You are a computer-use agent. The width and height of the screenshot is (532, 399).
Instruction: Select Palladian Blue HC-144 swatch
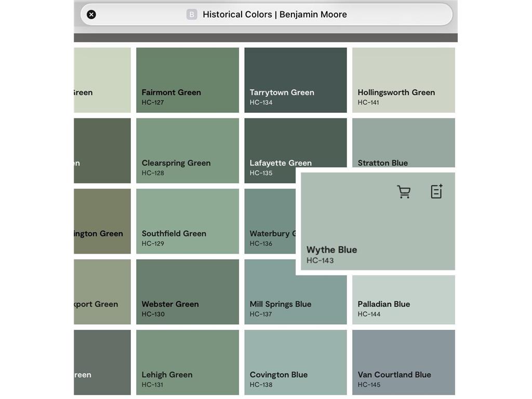coord(403,300)
